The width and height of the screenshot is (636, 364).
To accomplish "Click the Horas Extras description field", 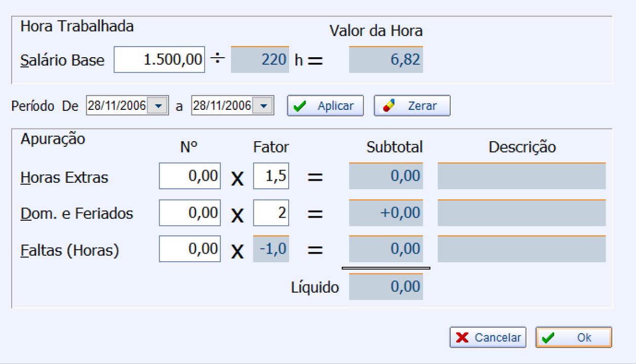I will pyautogui.click(x=522, y=177).
